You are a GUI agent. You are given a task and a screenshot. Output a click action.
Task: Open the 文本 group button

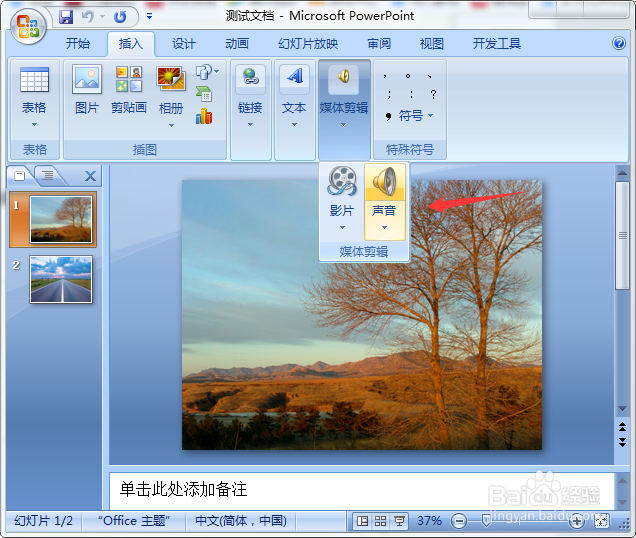tap(294, 91)
